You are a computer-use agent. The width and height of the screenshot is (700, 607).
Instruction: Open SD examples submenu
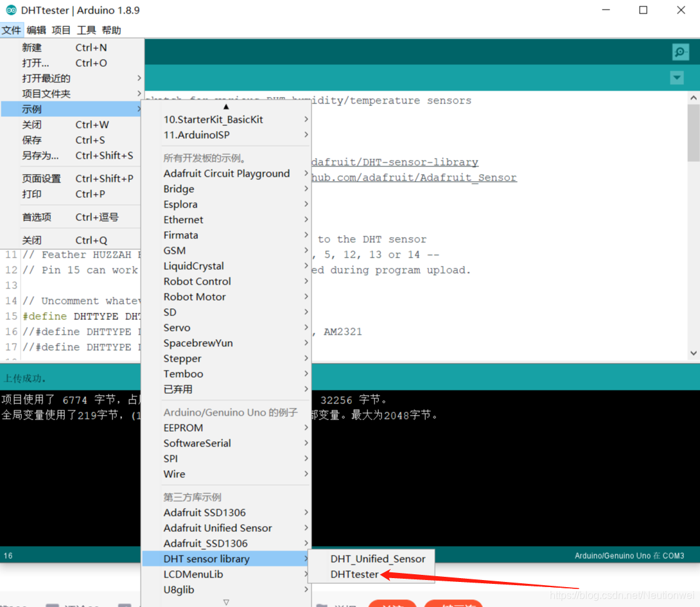click(226, 312)
